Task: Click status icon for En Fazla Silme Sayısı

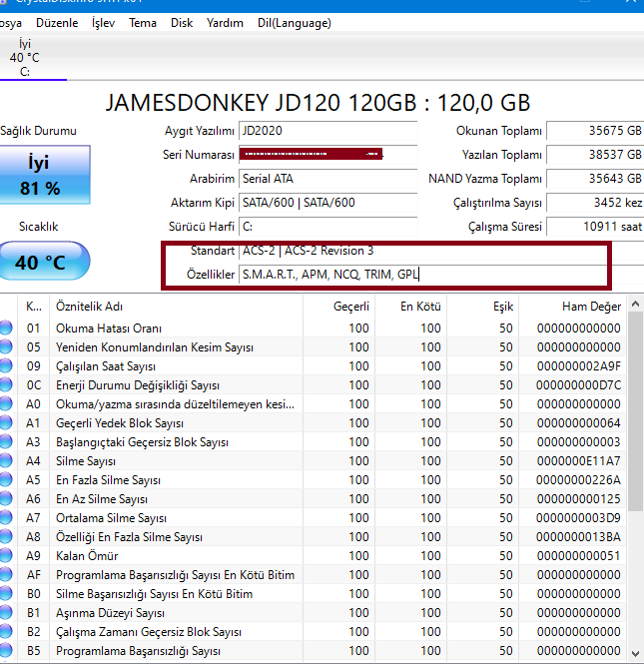Action: coord(6,479)
